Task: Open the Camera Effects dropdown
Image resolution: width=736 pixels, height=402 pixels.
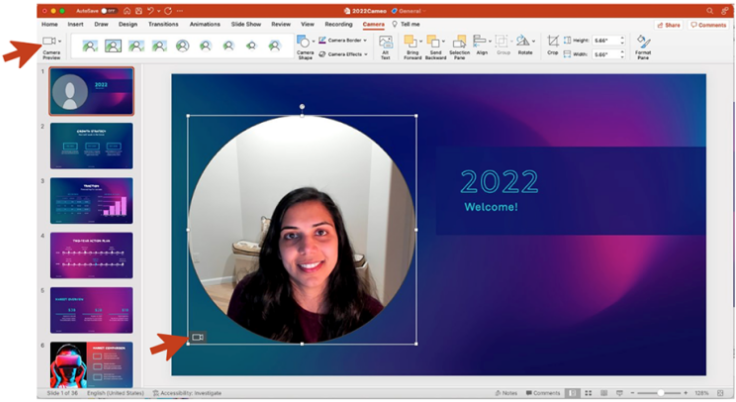Action: tap(343, 54)
